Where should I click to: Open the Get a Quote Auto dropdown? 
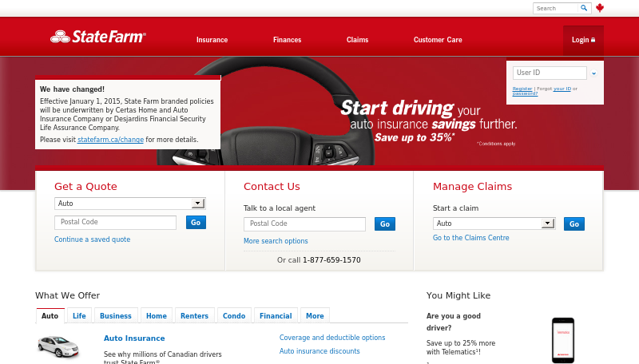coord(130,204)
